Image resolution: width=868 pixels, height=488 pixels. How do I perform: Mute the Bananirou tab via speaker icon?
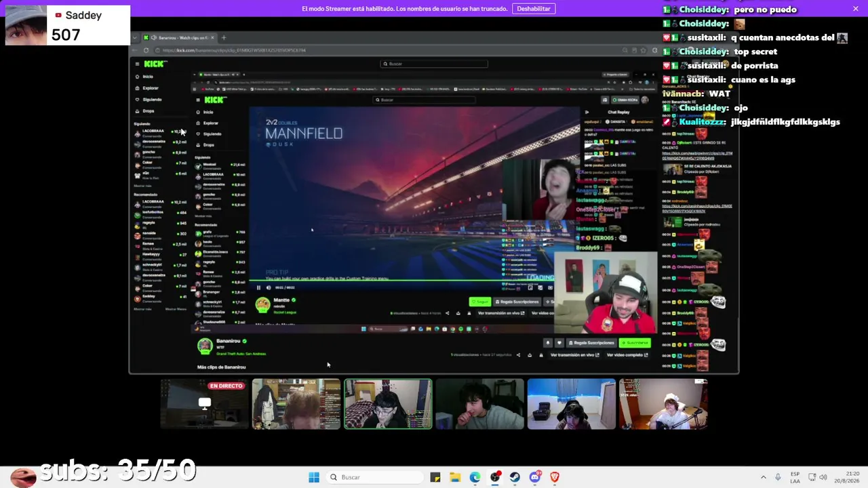click(x=154, y=38)
